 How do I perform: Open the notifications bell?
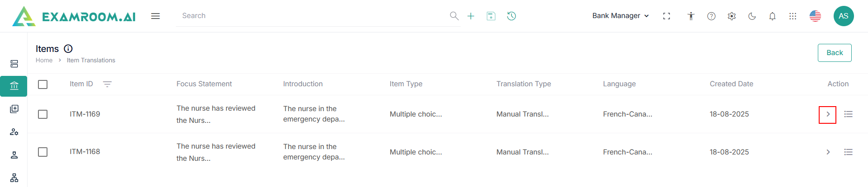(x=772, y=16)
